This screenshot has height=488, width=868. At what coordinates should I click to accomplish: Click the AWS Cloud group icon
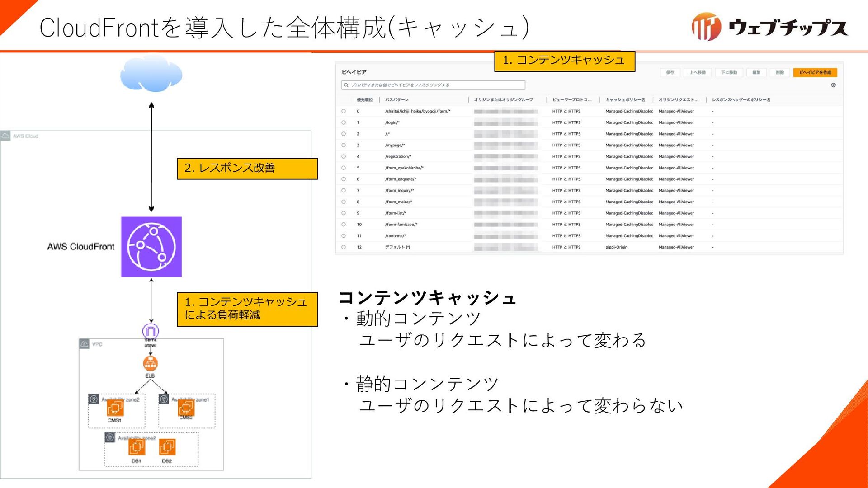coord(5,136)
